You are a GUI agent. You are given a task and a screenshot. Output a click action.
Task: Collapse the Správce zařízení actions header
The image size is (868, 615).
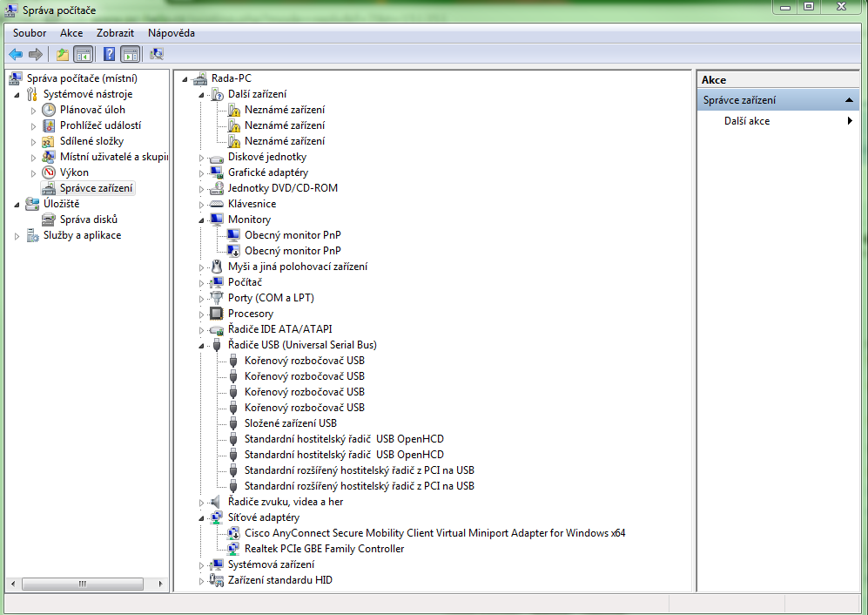pos(849,100)
